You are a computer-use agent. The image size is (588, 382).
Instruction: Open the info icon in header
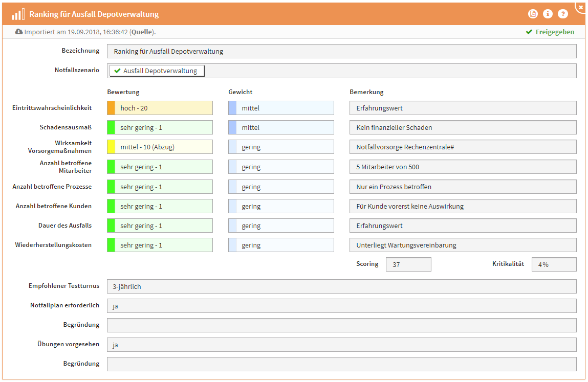coord(548,14)
